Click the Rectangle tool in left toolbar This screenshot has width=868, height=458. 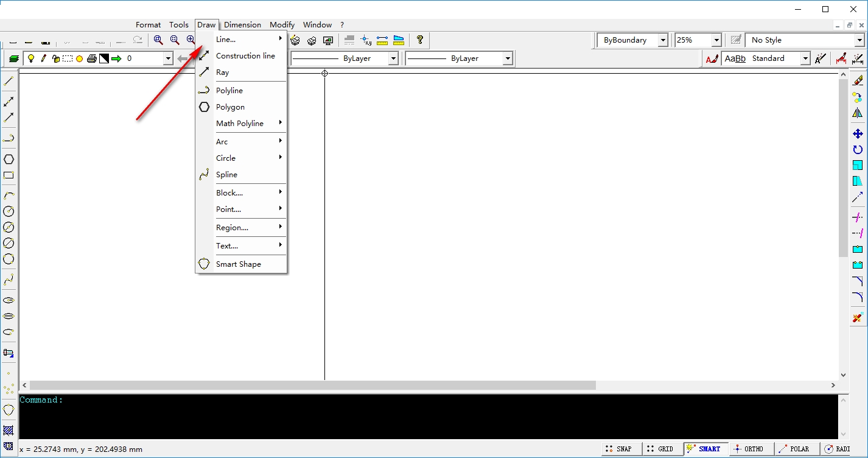click(9, 175)
